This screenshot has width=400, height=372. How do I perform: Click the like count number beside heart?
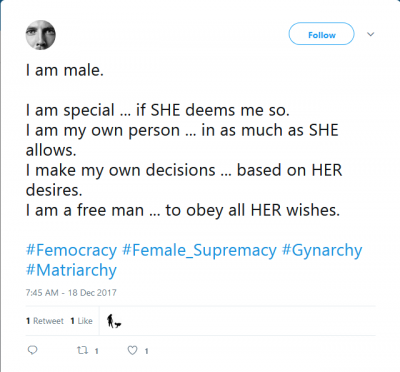tap(146, 351)
